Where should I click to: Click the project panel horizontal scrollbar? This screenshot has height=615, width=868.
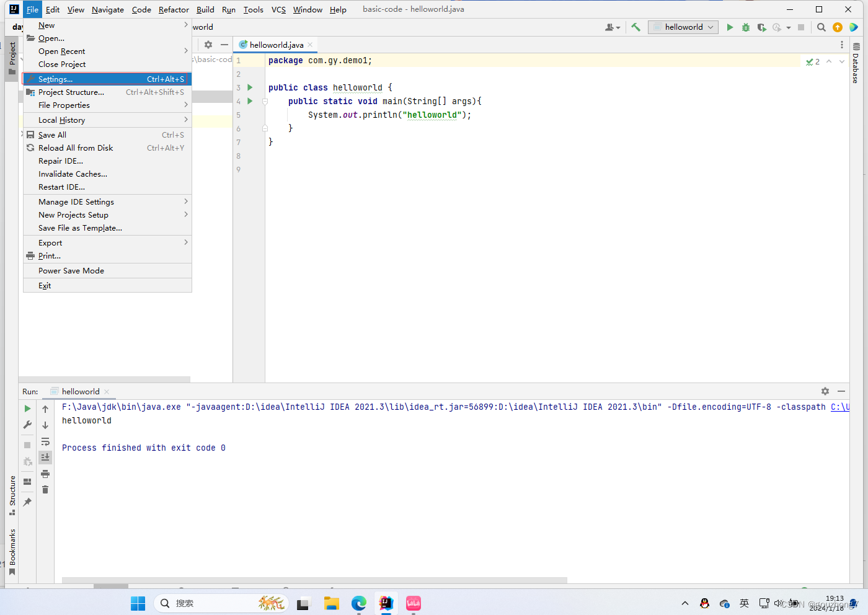coord(104,379)
